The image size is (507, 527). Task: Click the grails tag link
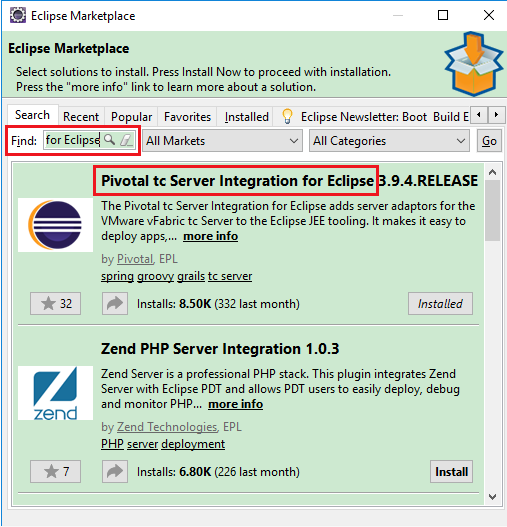pyautogui.click(x=191, y=276)
